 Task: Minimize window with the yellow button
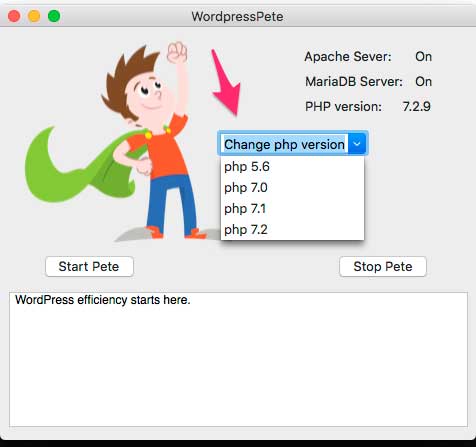(x=34, y=16)
